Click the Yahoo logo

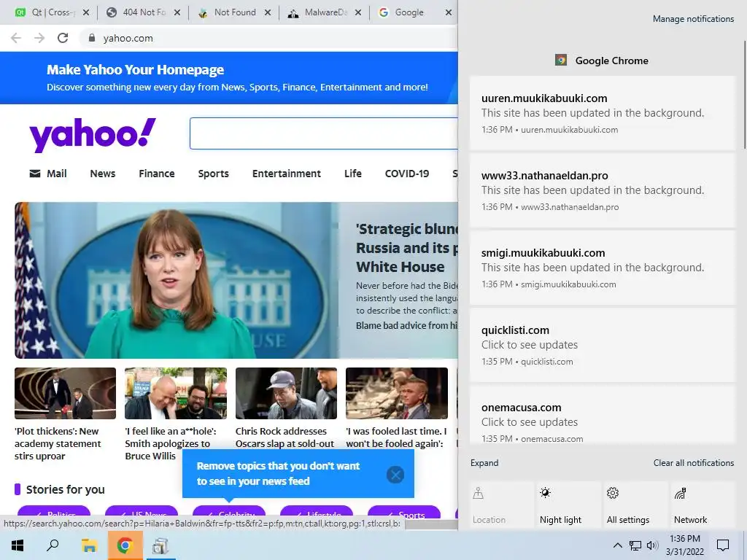93,135
